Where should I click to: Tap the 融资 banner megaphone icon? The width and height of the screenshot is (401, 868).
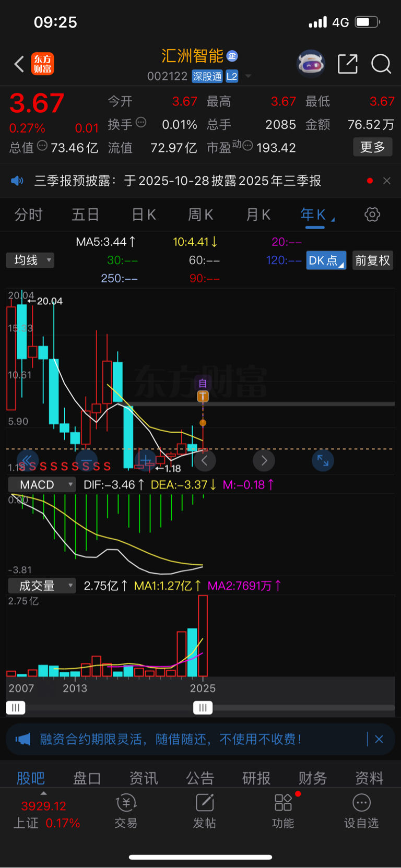pos(23,739)
